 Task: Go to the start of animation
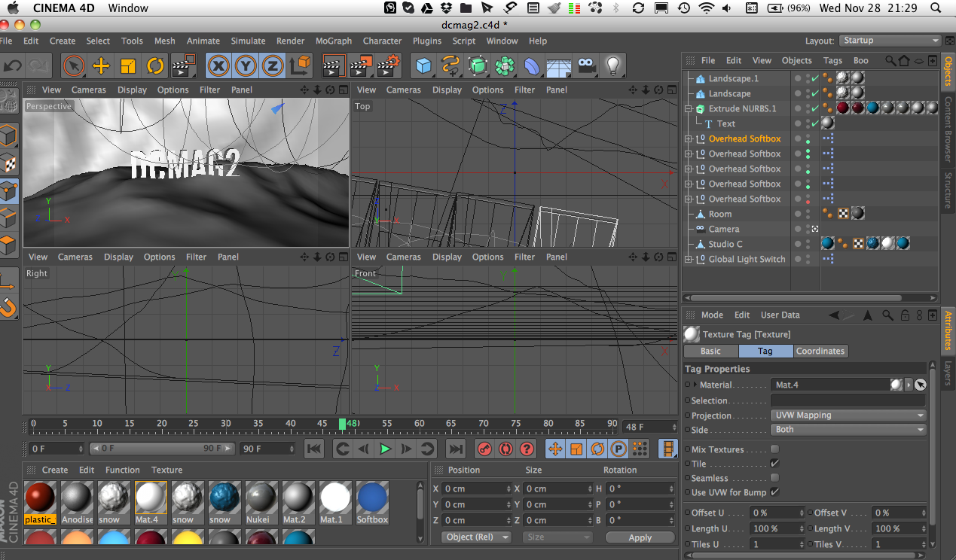pos(314,449)
